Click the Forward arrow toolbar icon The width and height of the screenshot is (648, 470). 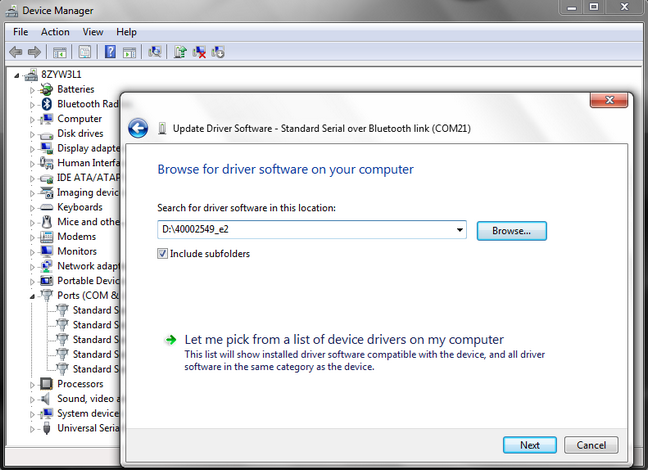coord(34,52)
